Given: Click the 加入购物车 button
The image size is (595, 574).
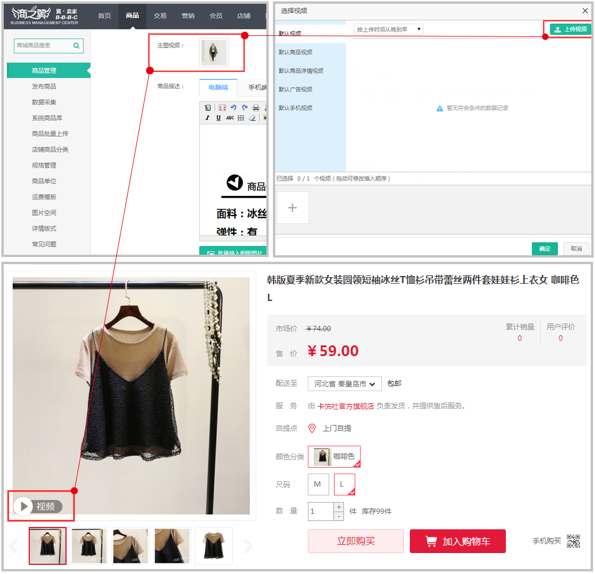Looking at the screenshot, I should pyautogui.click(x=458, y=541).
